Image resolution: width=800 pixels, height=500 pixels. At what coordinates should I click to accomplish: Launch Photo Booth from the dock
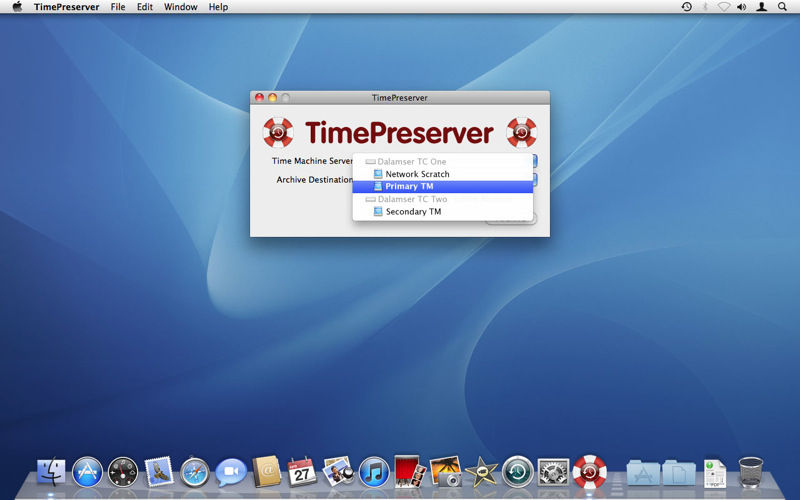click(410, 471)
